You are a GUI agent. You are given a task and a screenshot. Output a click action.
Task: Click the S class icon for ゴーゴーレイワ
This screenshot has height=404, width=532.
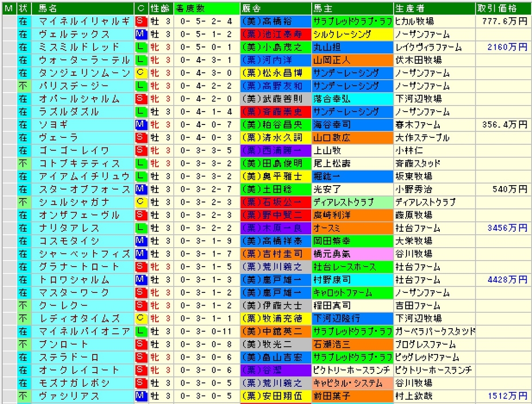point(141,150)
